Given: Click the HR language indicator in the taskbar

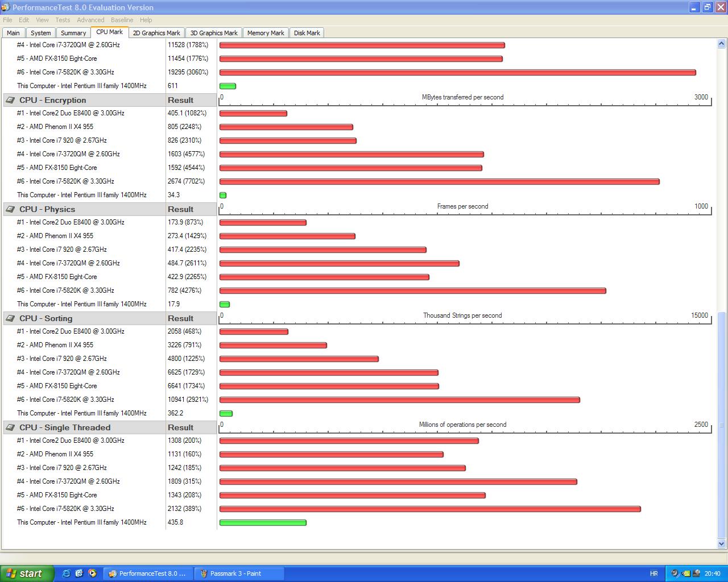Looking at the screenshot, I should click(x=654, y=573).
